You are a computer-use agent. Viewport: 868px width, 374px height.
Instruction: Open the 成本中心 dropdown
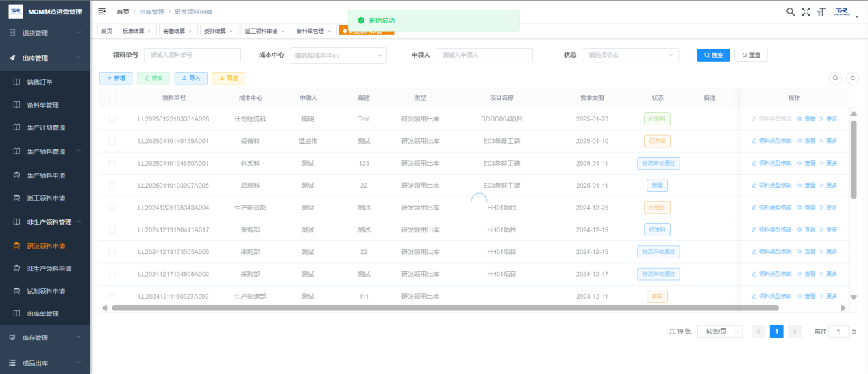point(338,55)
